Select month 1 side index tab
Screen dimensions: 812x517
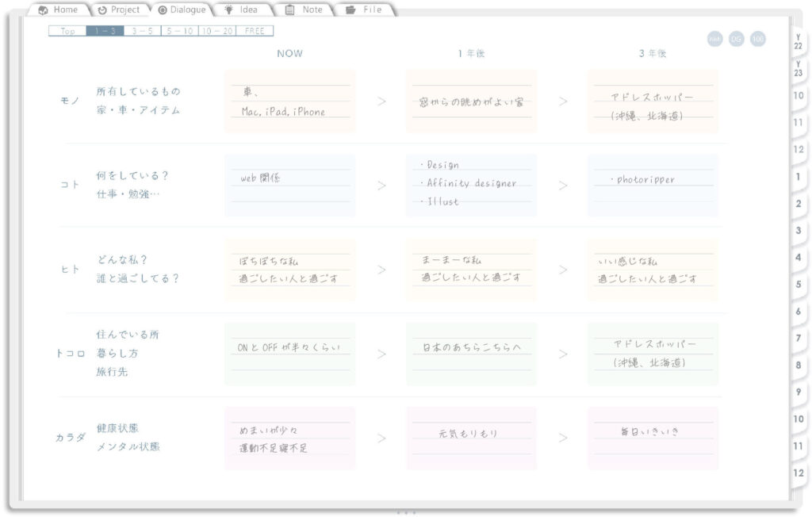coord(798,177)
